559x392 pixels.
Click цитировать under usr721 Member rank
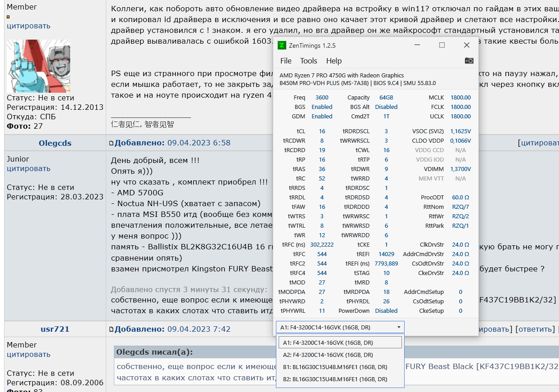(x=28, y=355)
